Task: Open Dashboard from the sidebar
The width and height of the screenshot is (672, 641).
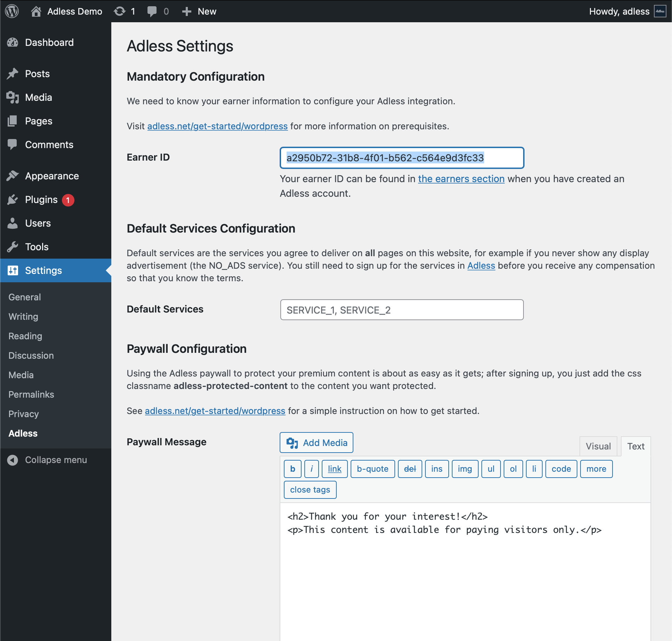Action: coord(49,42)
